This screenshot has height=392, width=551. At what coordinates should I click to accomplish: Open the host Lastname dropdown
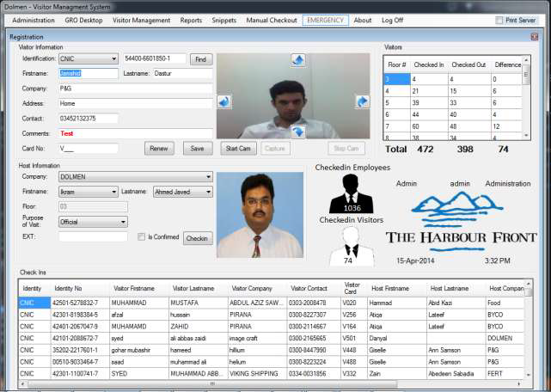(x=183, y=192)
